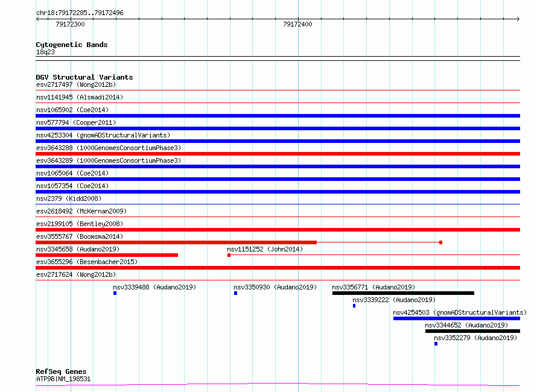Click the esv2717497 (Wong2012b) variant label
537x392 pixels.
(76, 84)
